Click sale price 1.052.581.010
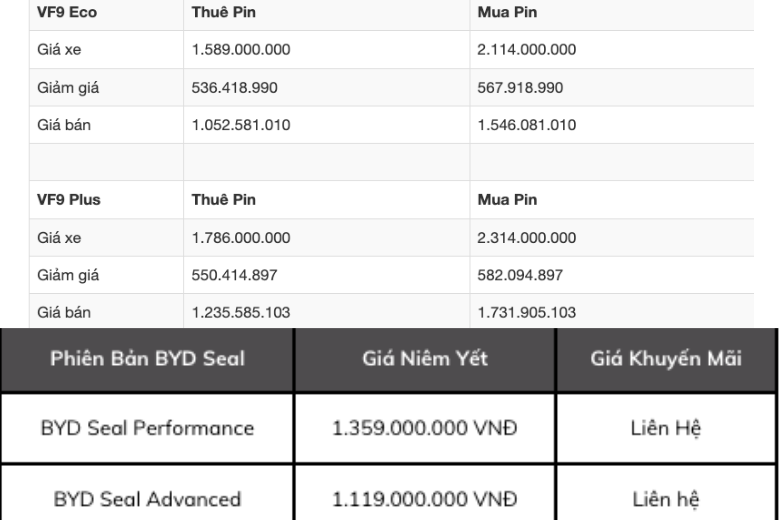This screenshot has height=520, width=780. 241,125
